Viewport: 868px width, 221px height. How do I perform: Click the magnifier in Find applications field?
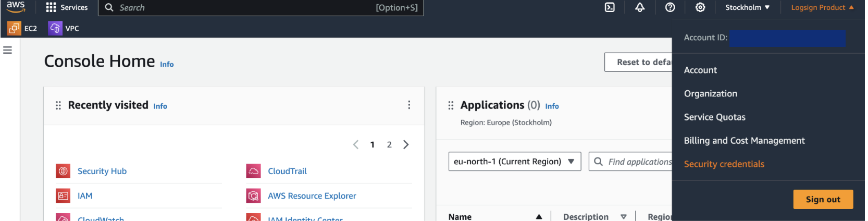pyautogui.click(x=599, y=162)
